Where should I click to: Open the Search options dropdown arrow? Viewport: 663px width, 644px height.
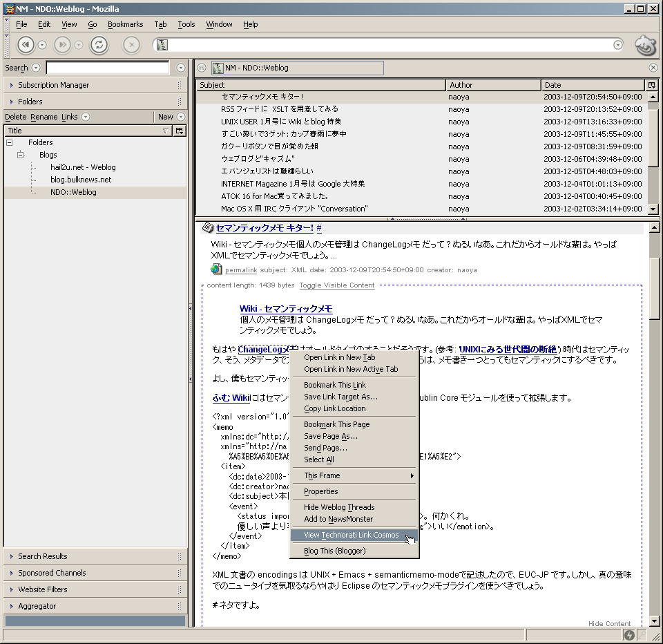(36, 68)
